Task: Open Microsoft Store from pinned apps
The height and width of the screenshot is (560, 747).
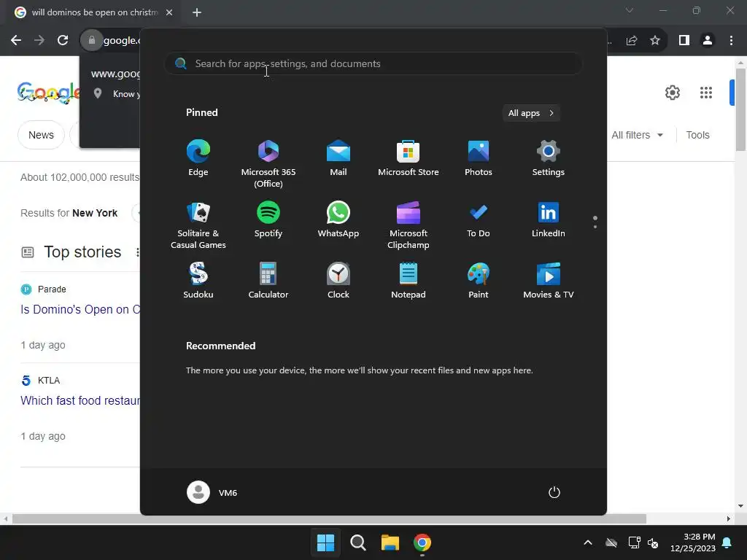Action: (409, 158)
